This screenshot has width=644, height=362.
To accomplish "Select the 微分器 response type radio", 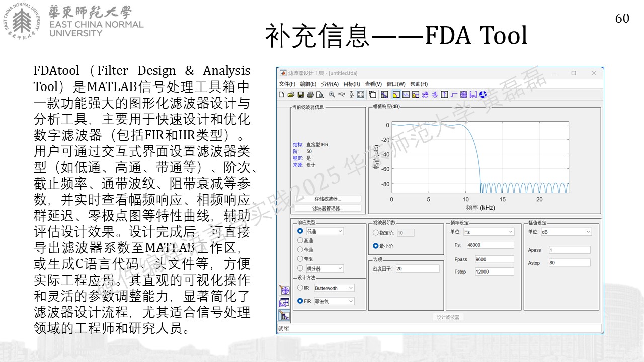I will pos(300,268).
